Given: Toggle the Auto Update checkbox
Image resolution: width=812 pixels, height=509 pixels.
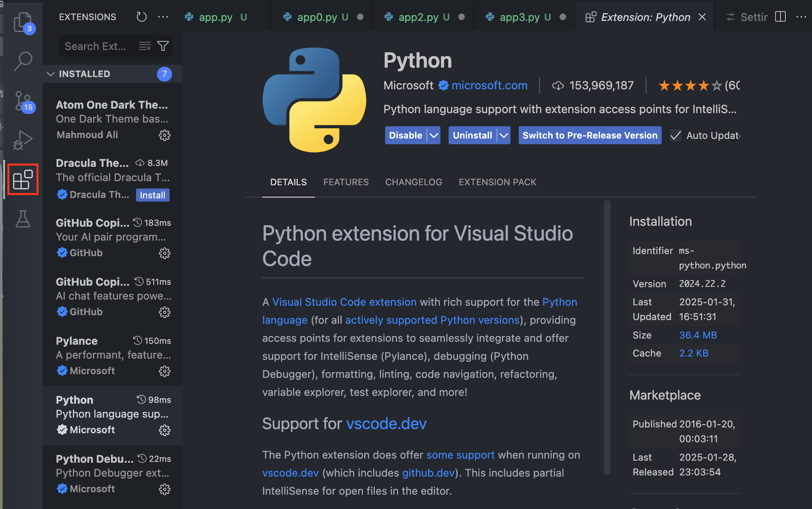Looking at the screenshot, I should point(675,135).
